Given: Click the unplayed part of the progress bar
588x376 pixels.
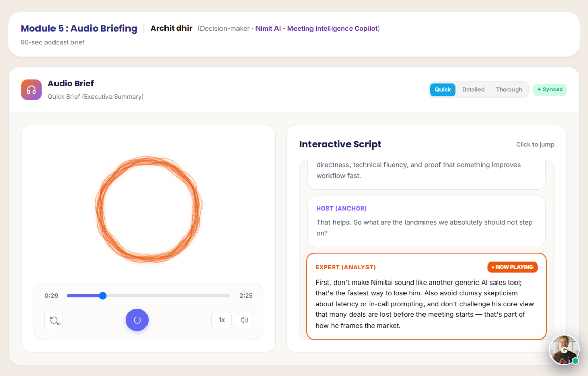Looking at the screenshot, I should [168, 296].
